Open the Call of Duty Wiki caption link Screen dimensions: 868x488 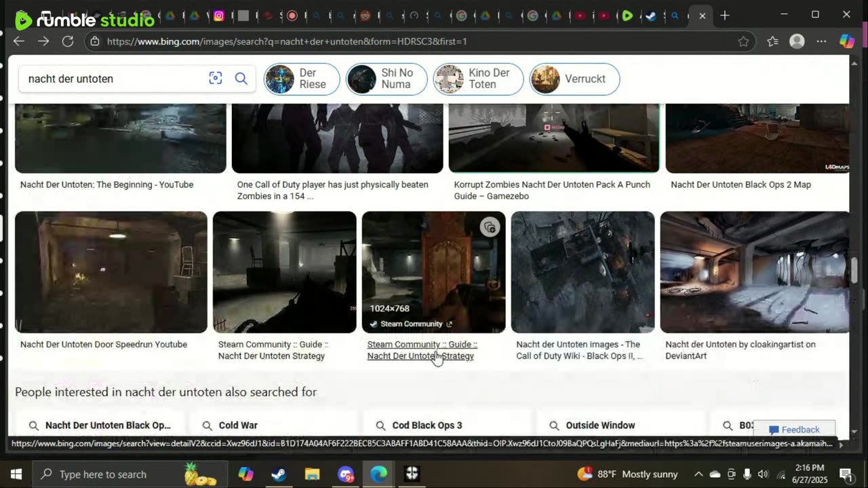pos(579,350)
